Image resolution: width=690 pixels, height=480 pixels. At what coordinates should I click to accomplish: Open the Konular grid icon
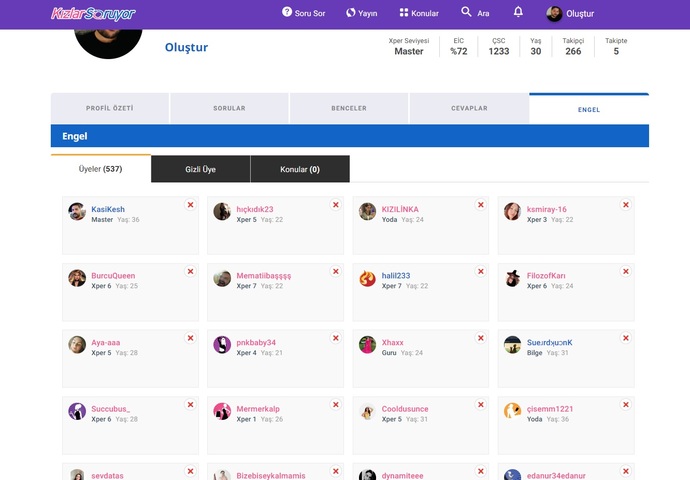(x=404, y=12)
